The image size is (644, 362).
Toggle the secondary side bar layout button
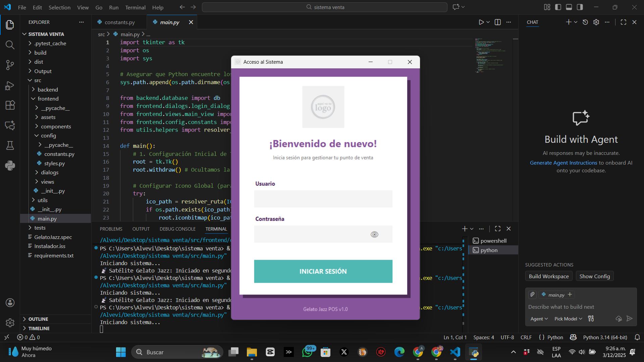click(x=580, y=7)
